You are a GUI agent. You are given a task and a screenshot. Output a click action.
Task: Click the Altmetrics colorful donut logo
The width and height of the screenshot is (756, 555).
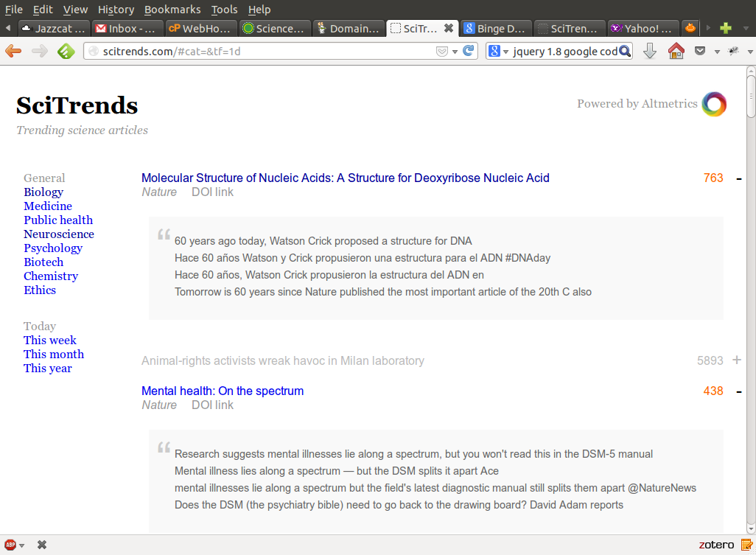(x=713, y=104)
